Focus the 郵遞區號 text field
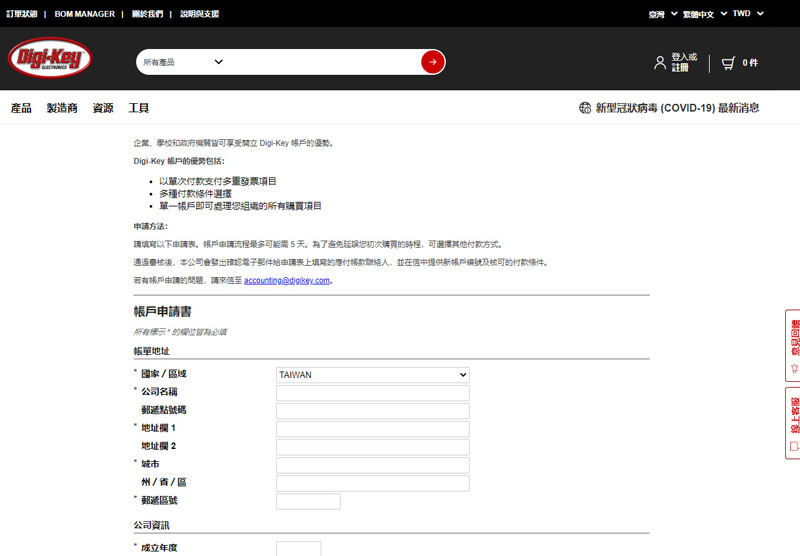This screenshot has width=800, height=556. 308,501
